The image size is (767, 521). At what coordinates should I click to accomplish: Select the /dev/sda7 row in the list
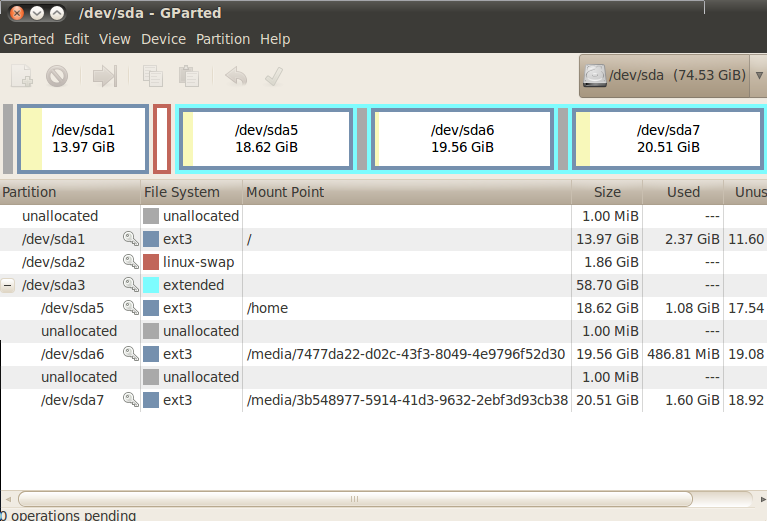384,400
